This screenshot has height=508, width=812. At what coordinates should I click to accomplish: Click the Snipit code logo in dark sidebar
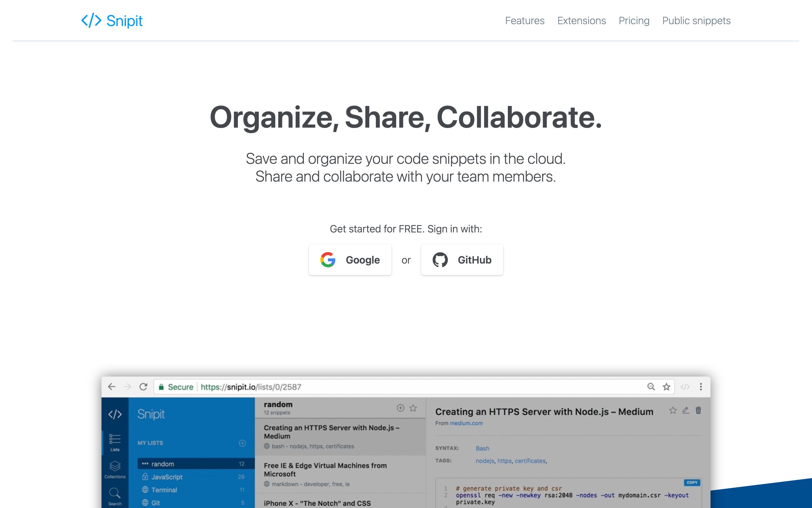click(115, 414)
